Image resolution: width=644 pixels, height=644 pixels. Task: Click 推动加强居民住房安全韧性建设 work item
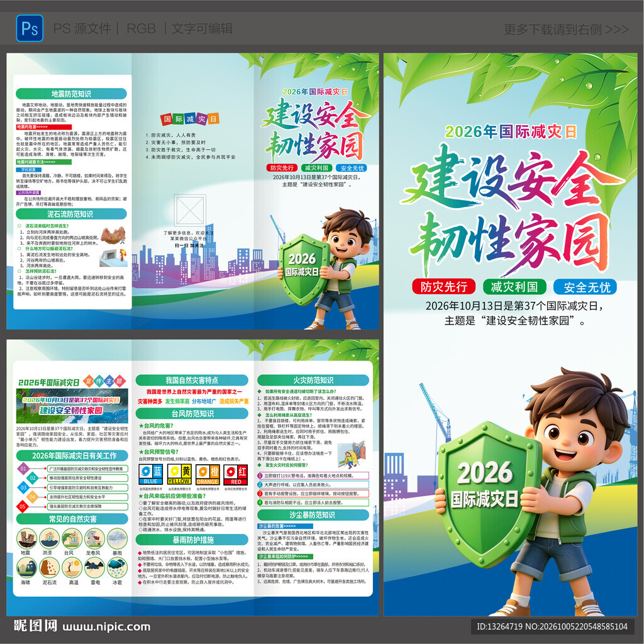[88, 478]
